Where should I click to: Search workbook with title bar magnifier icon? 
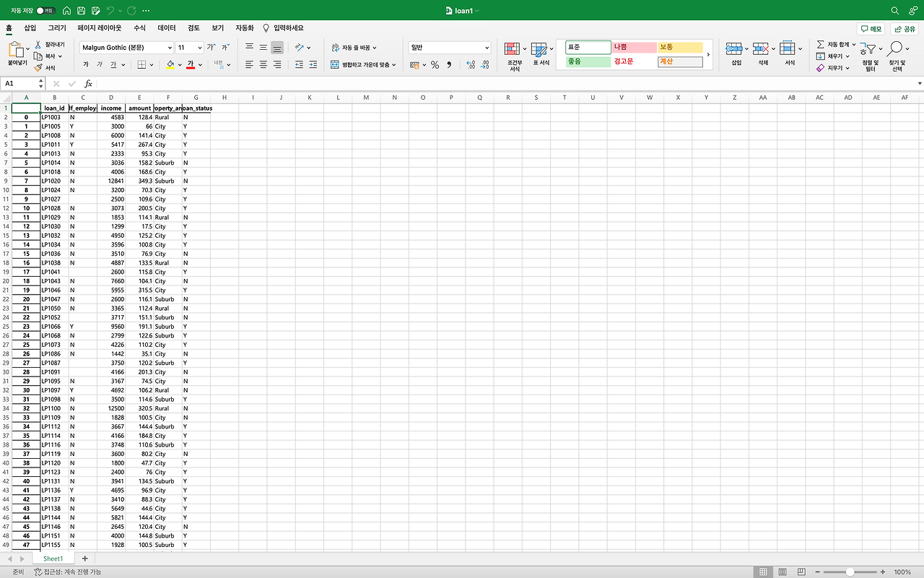point(895,11)
